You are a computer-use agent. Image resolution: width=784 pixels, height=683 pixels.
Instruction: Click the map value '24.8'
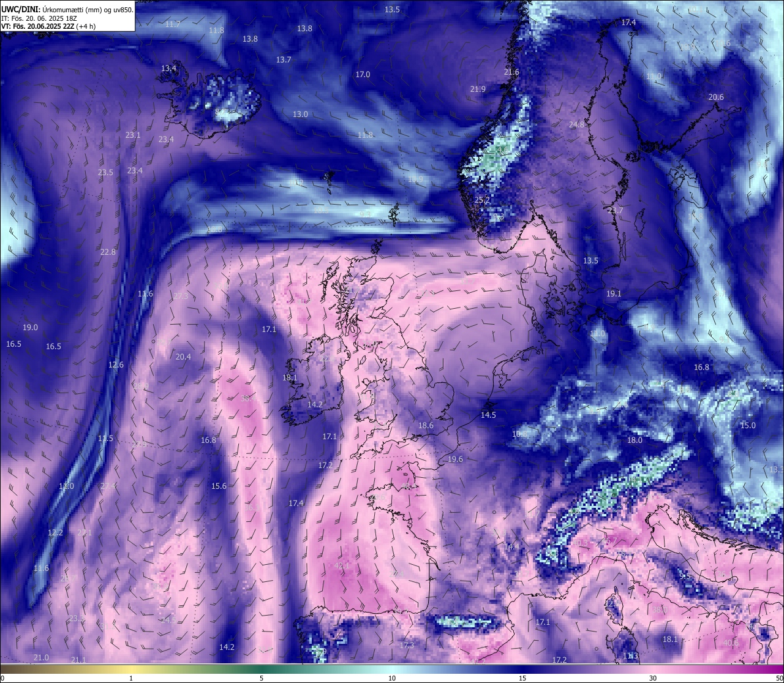pos(576,125)
